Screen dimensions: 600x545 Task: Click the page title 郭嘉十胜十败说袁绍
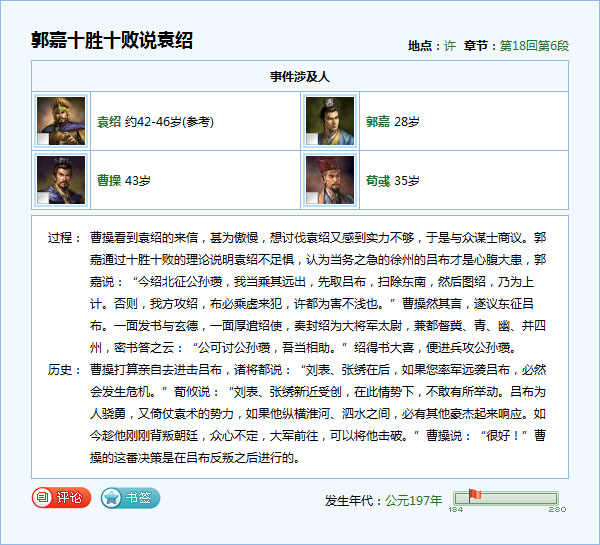pyautogui.click(x=112, y=41)
